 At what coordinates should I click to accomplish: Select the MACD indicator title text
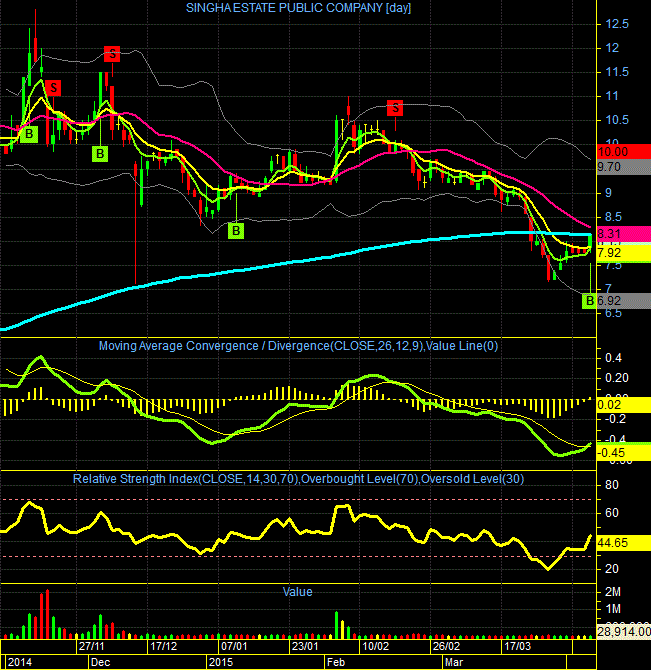(x=298, y=346)
